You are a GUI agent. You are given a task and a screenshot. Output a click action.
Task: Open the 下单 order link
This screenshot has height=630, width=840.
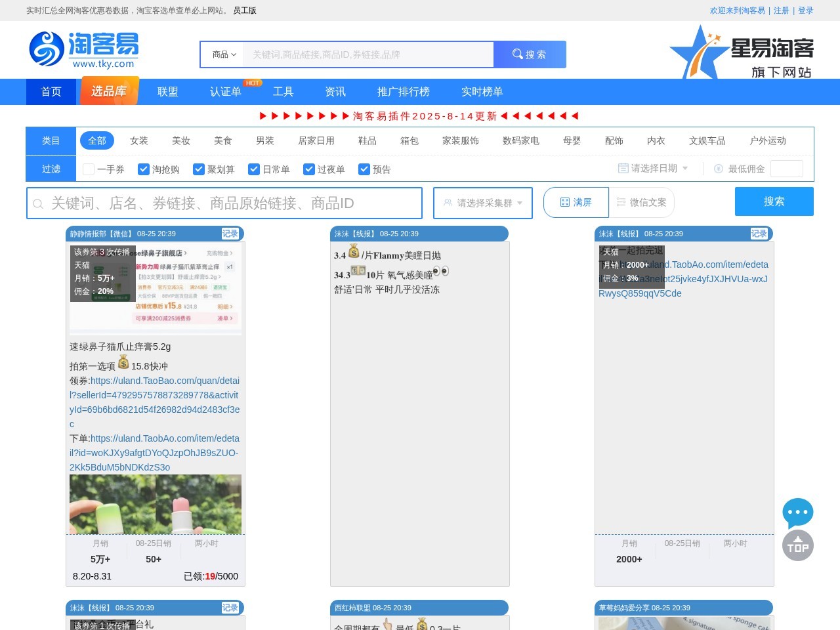click(x=155, y=453)
